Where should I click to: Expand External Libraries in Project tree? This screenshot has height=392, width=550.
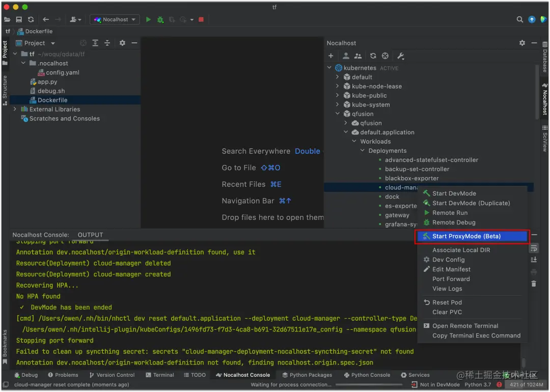15,109
